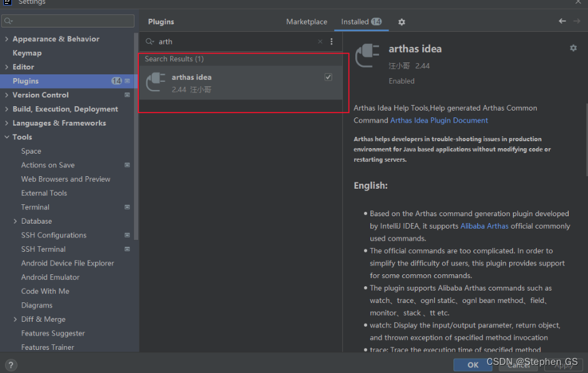Open Features Suggester settings
588x373 pixels.
coord(53,333)
